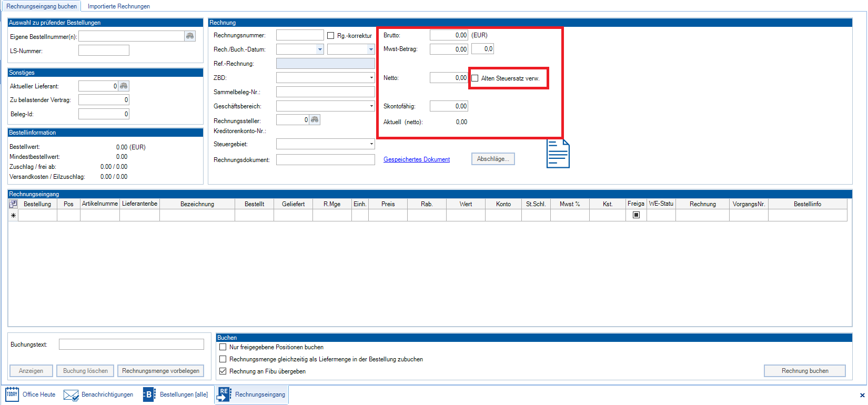Open the Geschäftsbereich dropdown
This screenshot has height=405, width=868.
point(371,106)
